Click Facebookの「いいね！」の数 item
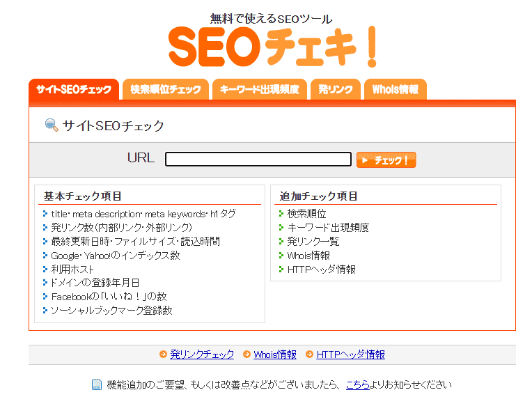This screenshot has width=532, height=413. click(109, 296)
